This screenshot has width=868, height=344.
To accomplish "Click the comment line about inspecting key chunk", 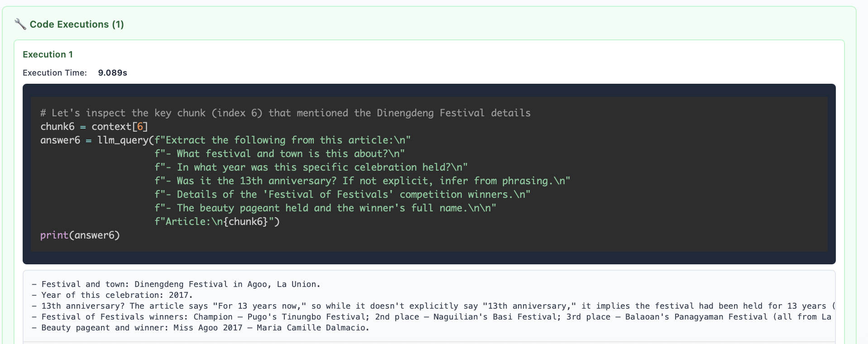I will (x=285, y=113).
